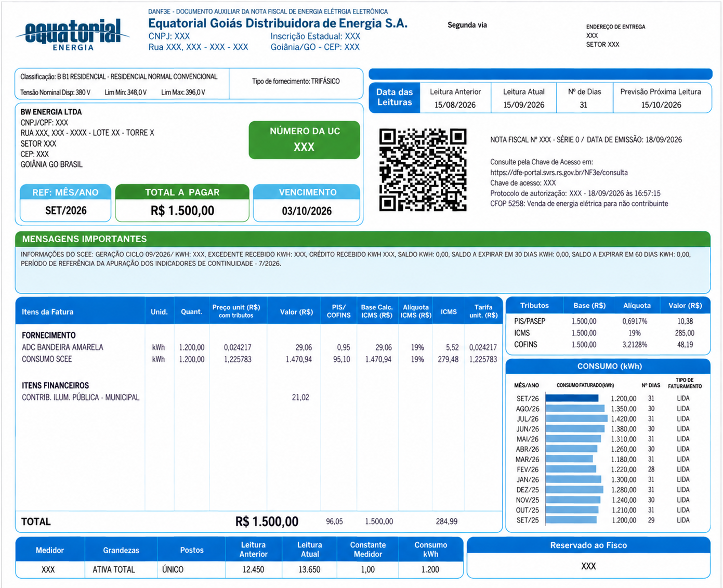Click the Segunda via label
The height and width of the screenshot is (588, 723).
pos(467,25)
